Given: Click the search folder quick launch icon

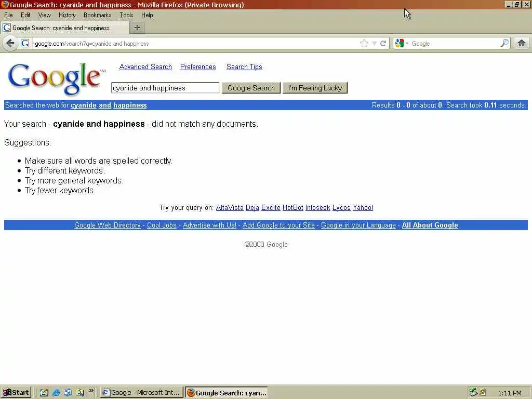Looking at the screenshot, I should [79, 393].
